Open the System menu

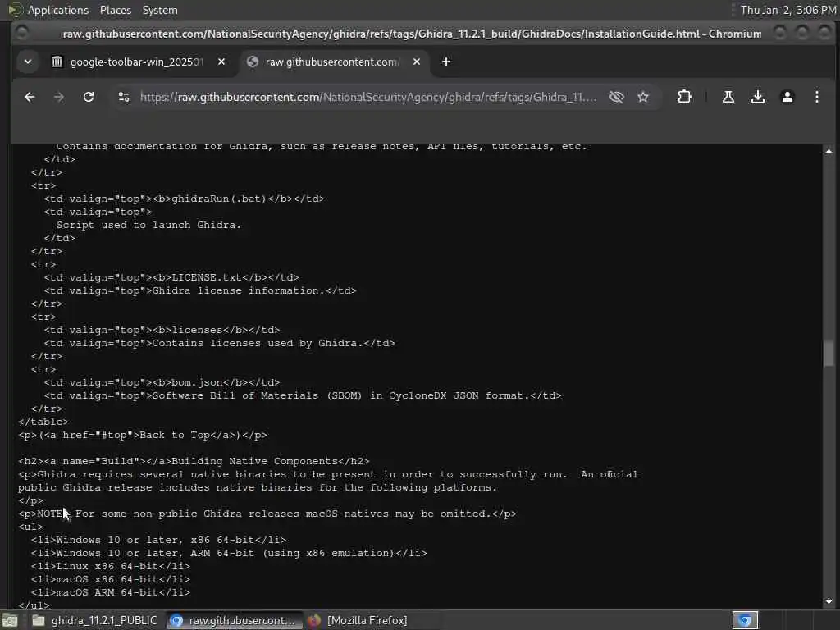tap(160, 10)
